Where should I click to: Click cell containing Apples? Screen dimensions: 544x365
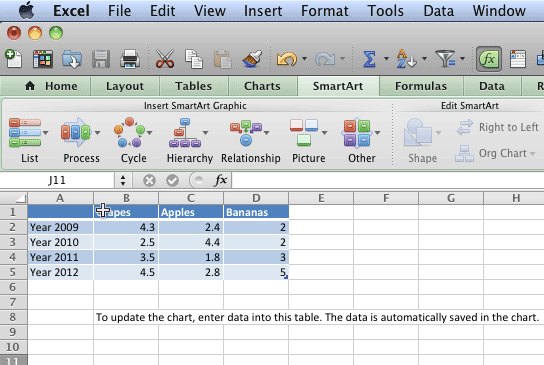(x=191, y=212)
